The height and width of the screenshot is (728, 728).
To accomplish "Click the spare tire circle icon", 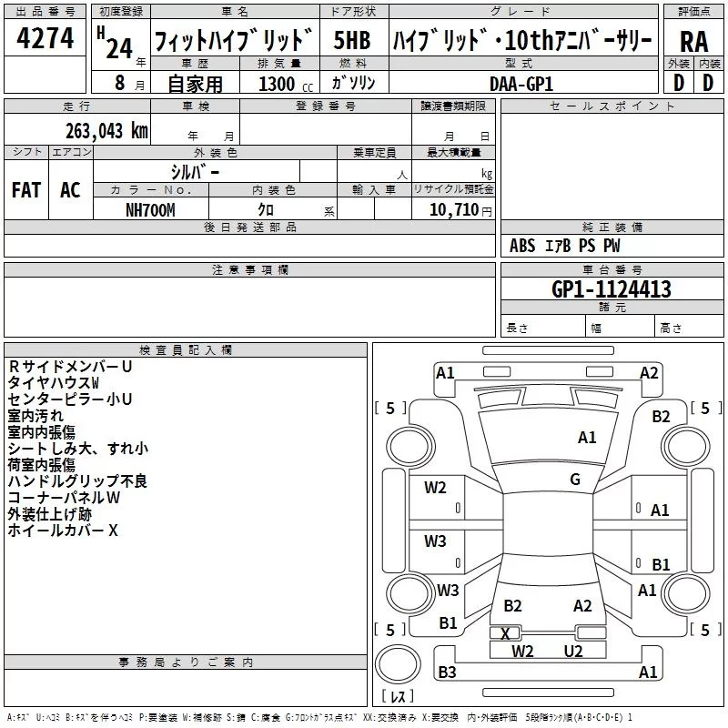I will pyautogui.click(x=398, y=664).
